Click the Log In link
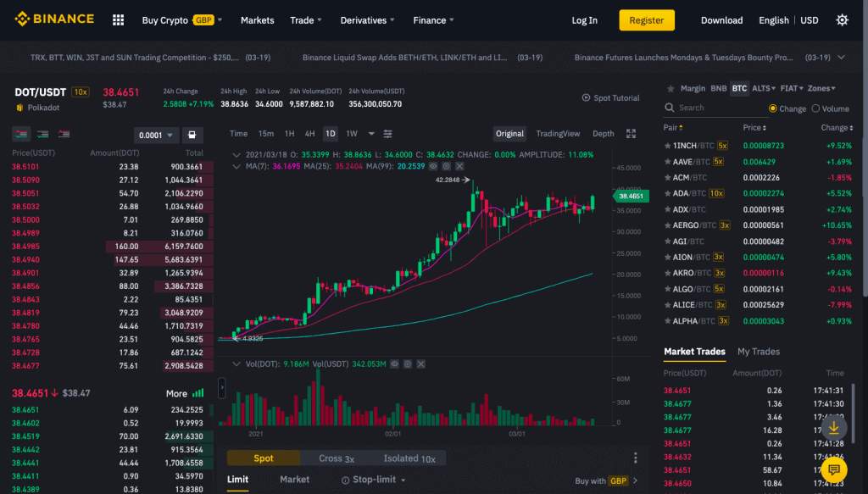The image size is (868, 494). coord(585,20)
